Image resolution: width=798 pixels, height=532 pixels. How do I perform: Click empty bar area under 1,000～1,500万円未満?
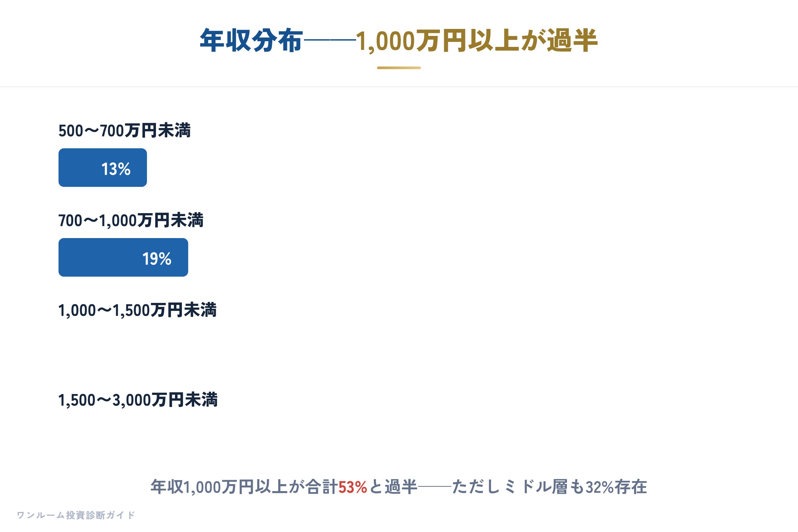[399, 347]
